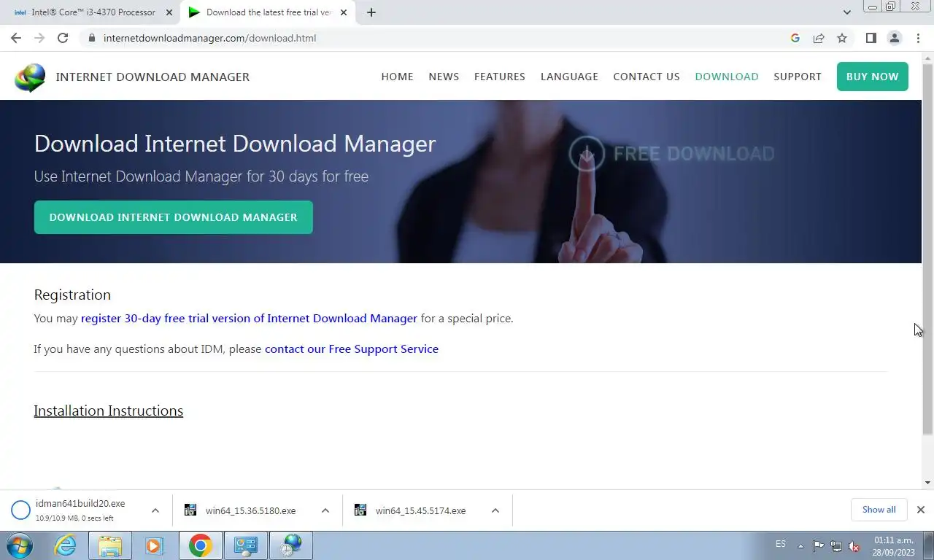Open Chrome three-dot menu

[x=918, y=38]
